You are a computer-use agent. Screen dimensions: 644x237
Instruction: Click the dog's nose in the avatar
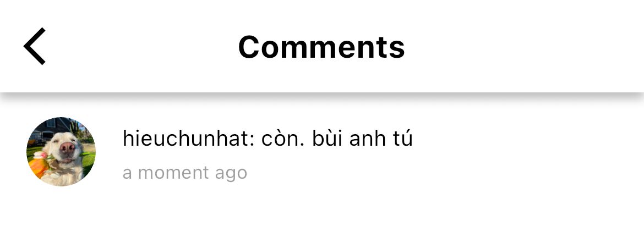(67, 147)
